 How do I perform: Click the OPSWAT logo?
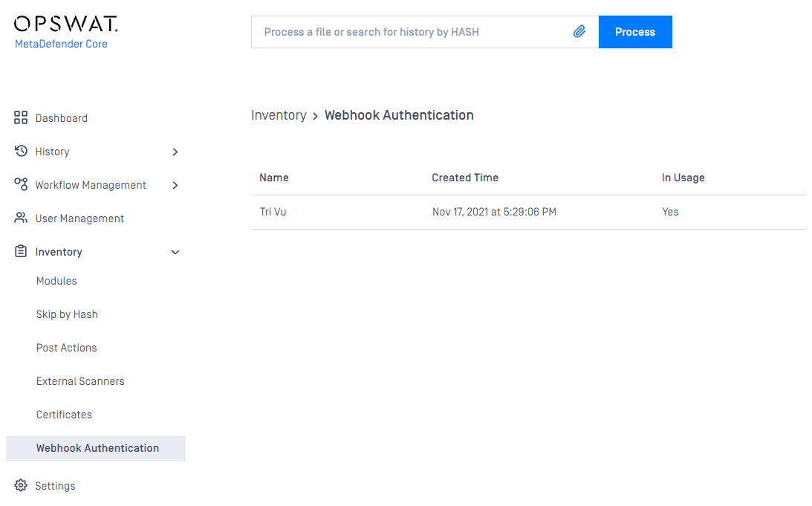[x=66, y=24]
